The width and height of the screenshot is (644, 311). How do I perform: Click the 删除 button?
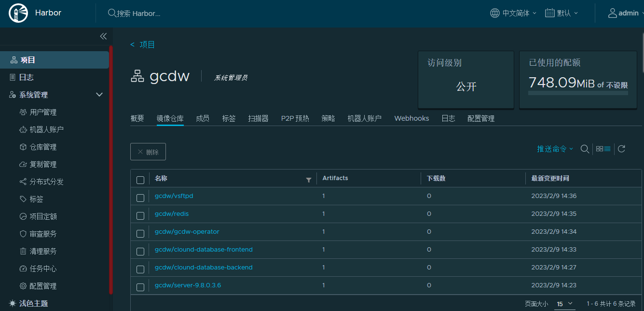pos(148,151)
